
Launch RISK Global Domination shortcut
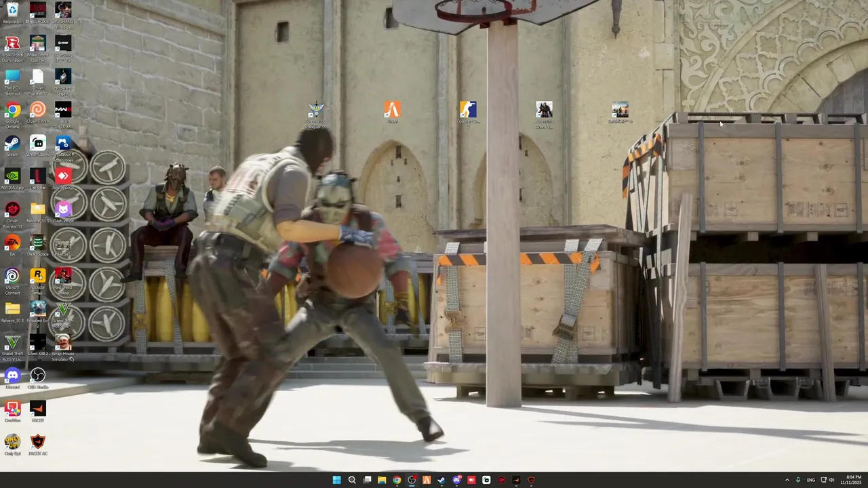click(x=12, y=49)
